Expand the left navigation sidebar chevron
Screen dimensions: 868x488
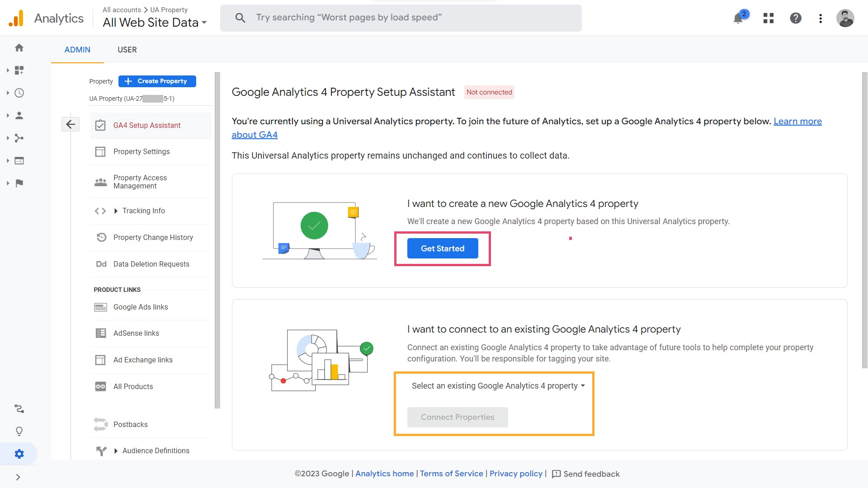(x=18, y=477)
